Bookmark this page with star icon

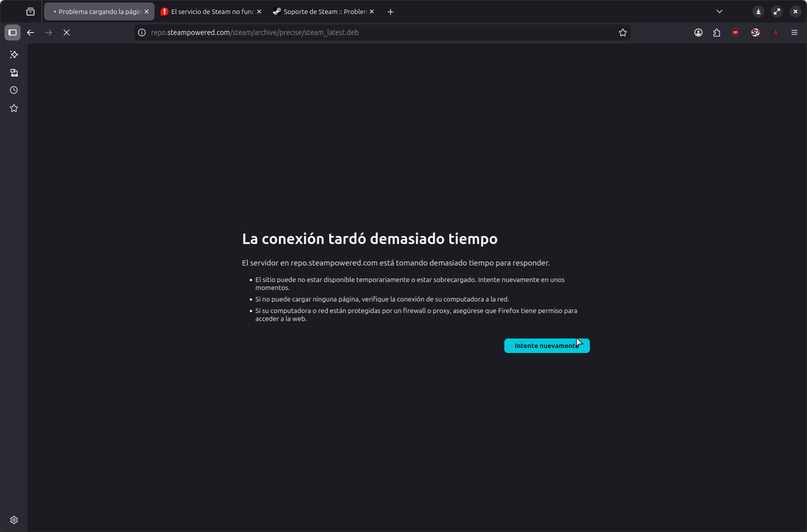click(x=622, y=32)
